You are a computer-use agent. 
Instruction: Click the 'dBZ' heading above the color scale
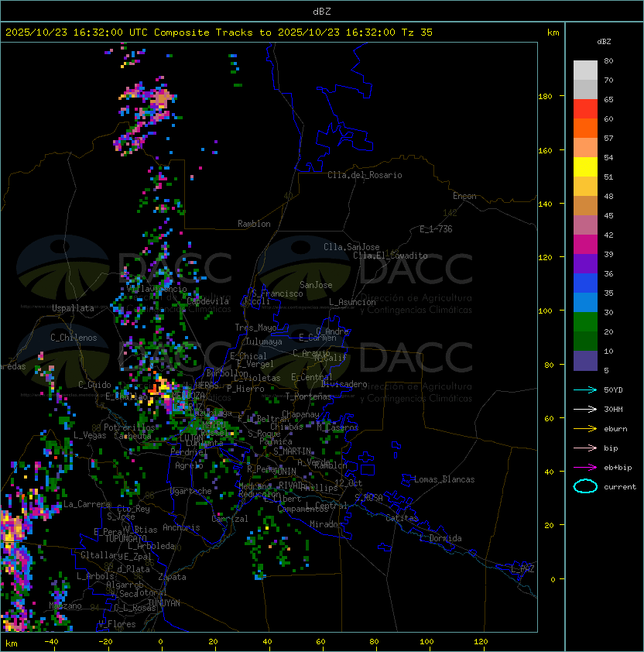[604, 42]
